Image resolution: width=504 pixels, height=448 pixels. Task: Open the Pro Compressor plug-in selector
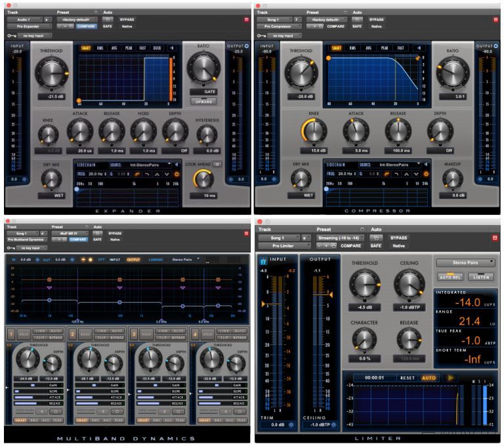tap(279, 26)
